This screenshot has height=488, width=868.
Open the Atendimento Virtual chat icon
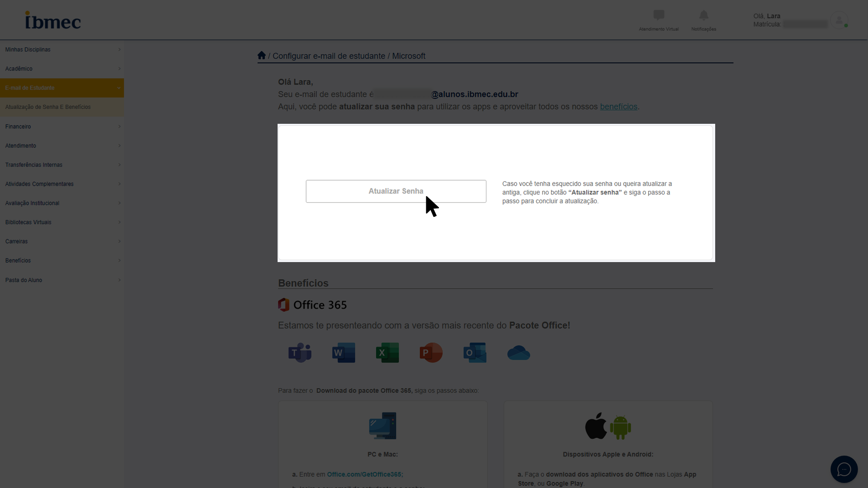(x=658, y=16)
